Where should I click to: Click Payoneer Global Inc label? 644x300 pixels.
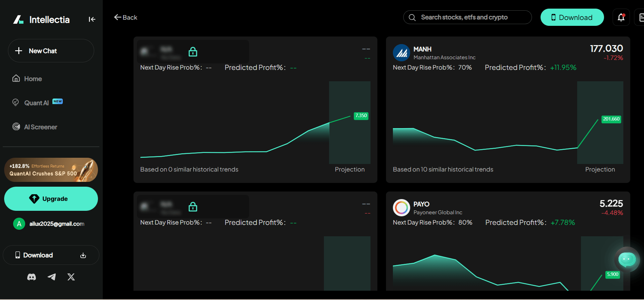click(x=438, y=213)
